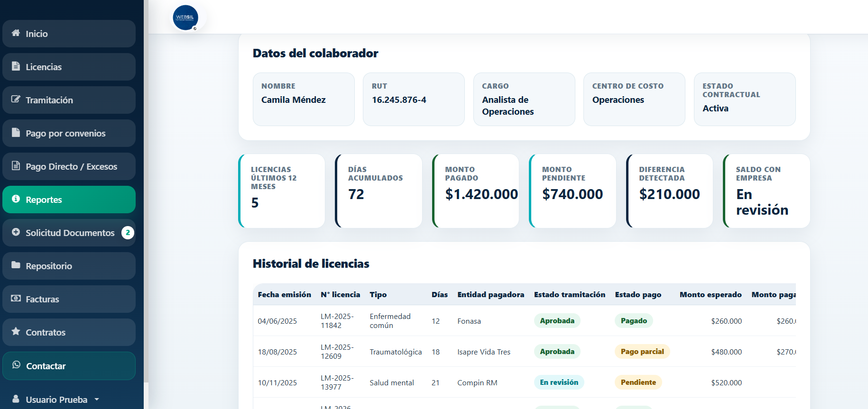Click the WhatsApp icon beside Contactar

(16, 365)
